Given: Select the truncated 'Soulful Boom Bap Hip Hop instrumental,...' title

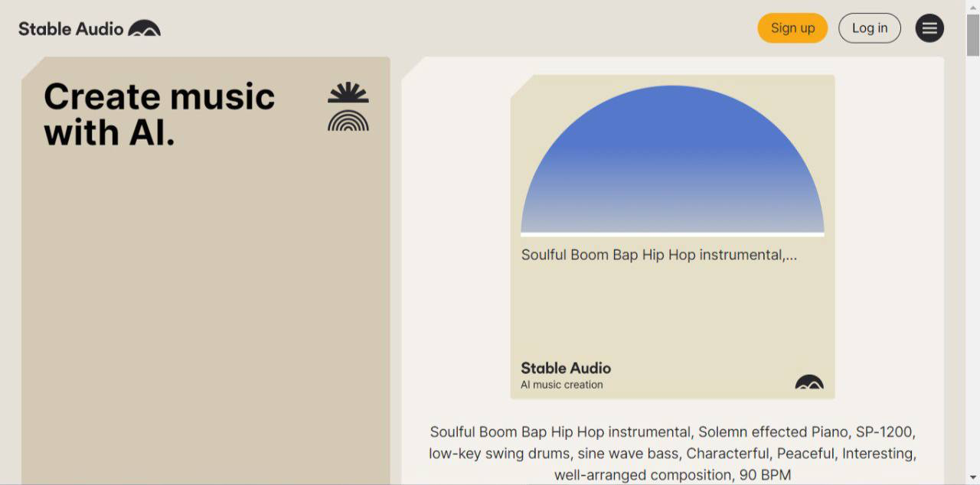Looking at the screenshot, I should click(x=658, y=255).
